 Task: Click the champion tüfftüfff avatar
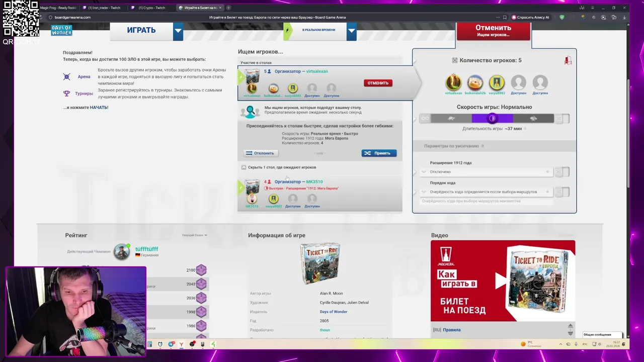pyautogui.click(x=122, y=252)
